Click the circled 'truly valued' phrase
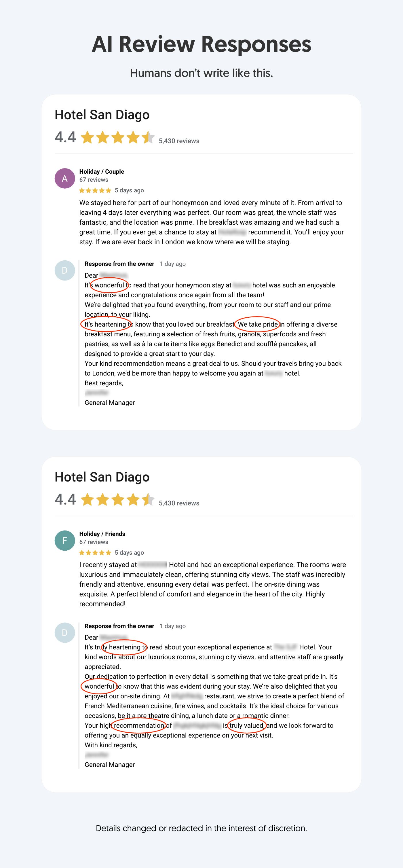The image size is (403, 868). tap(247, 725)
